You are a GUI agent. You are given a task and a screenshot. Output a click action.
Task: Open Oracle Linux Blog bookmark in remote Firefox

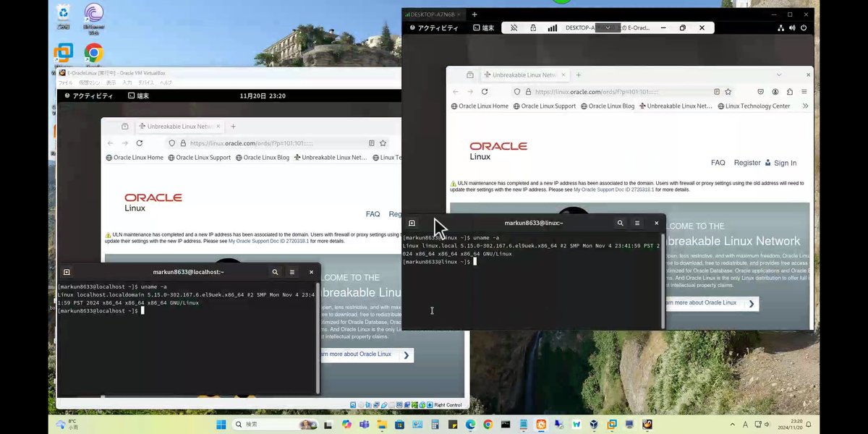point(606,106)
